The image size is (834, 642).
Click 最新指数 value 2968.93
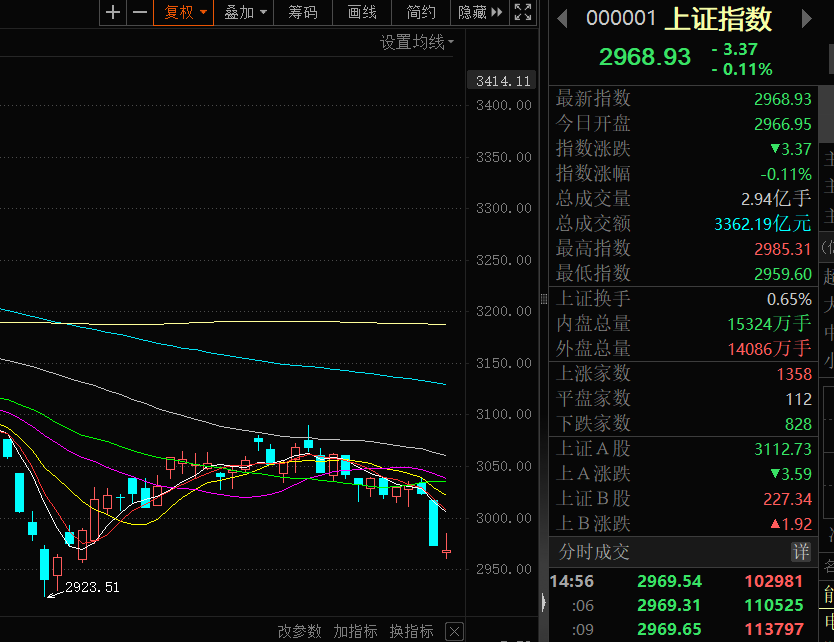tap(782, 99)
